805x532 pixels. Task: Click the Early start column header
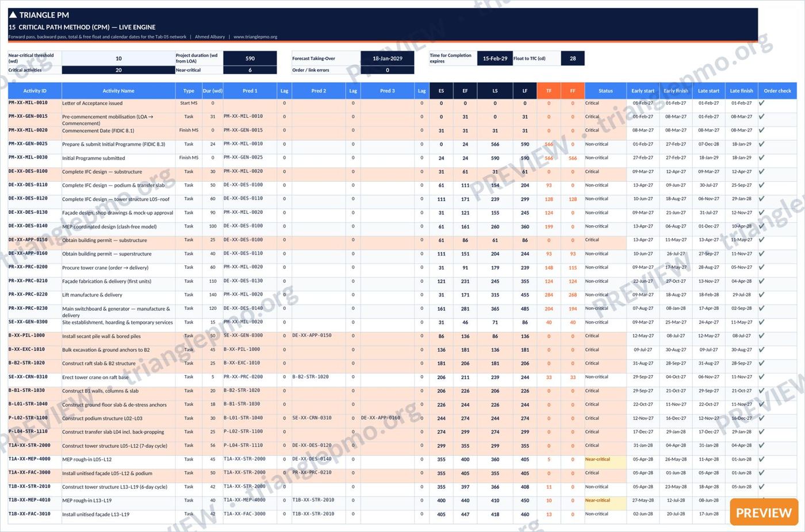643,91
